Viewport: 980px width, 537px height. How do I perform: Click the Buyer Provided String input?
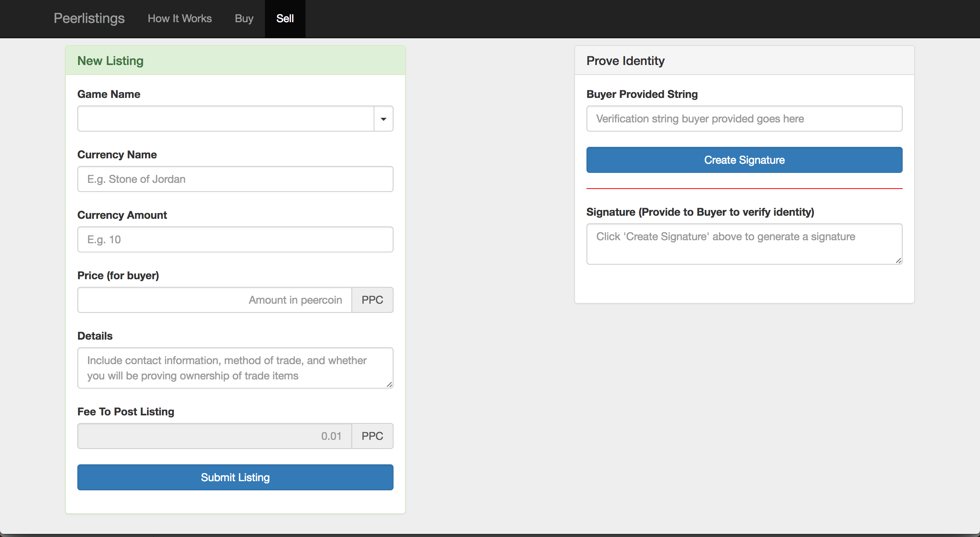click(744, 119)
